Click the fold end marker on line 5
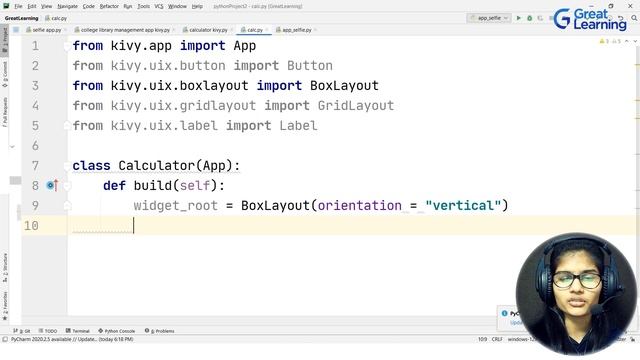 click(x=67, y=126)
